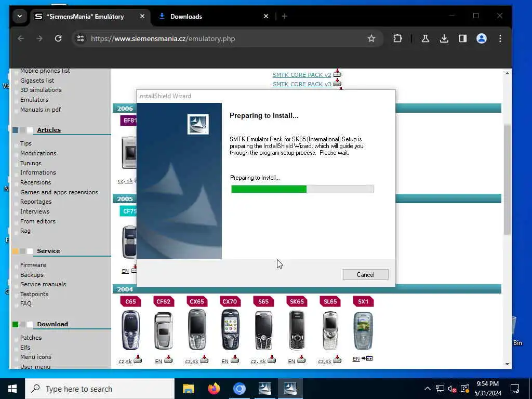
Task: Open the Menu icons sidebar link
Action: [x=36, y=357]
